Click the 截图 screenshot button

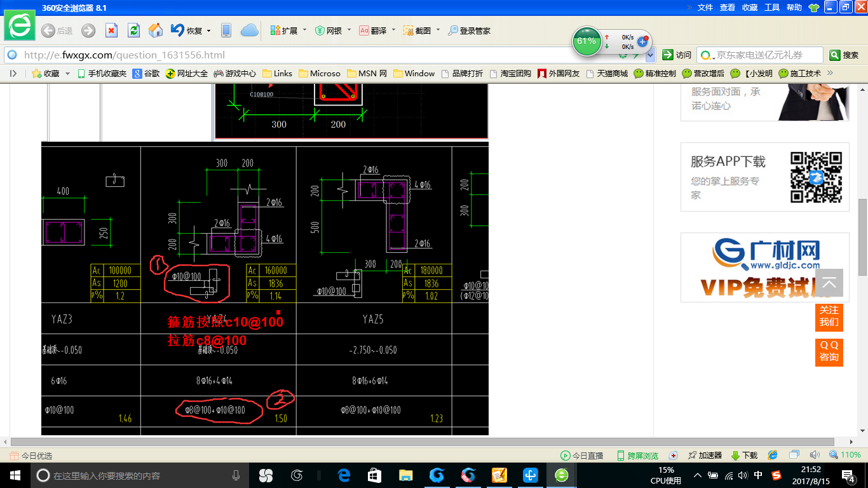tap(417, 30)
